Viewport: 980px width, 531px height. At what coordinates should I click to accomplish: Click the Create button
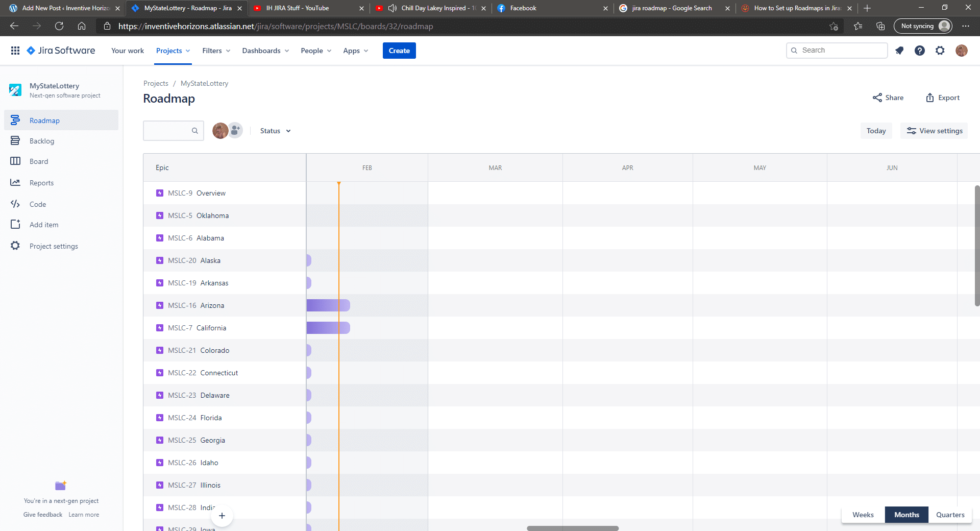click(x=399, y=51)
